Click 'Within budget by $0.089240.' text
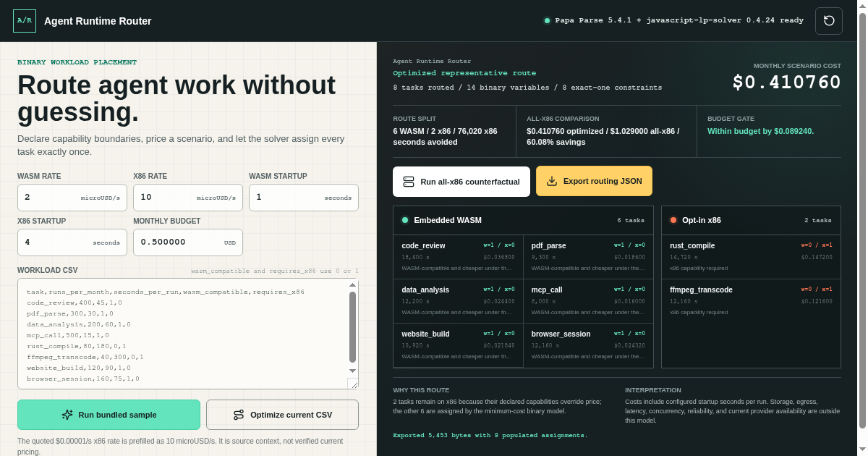The image size is (868, 456). click(x=760, y=131)
